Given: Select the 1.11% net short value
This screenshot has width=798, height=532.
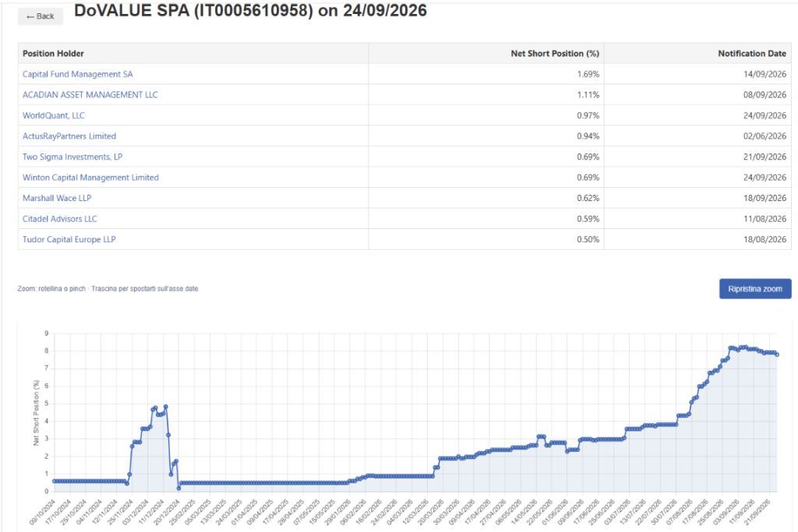Looking at the screenshot, I should click(588, 94).
